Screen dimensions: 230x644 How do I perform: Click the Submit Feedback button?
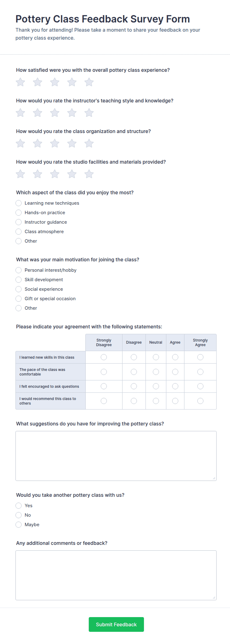click(x=116, y=624)
